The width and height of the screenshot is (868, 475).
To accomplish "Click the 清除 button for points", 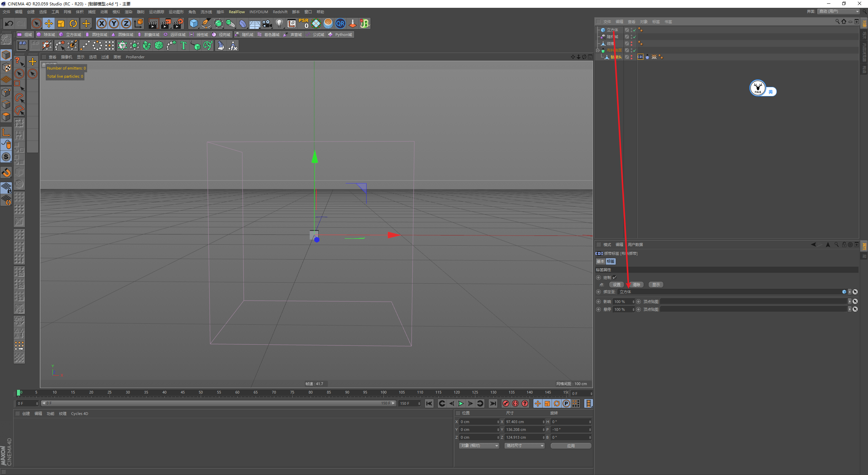I will click(636, 285).
